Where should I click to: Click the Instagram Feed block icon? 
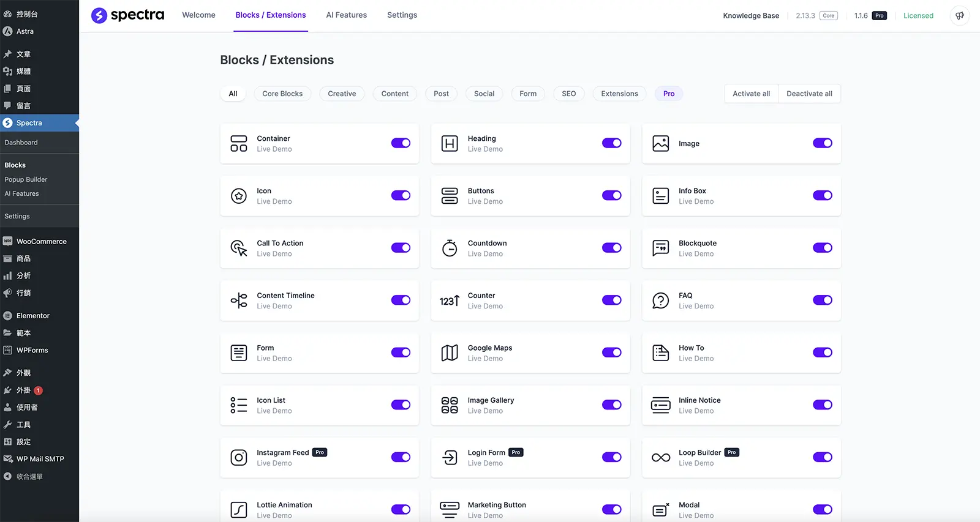click(239, 458)
